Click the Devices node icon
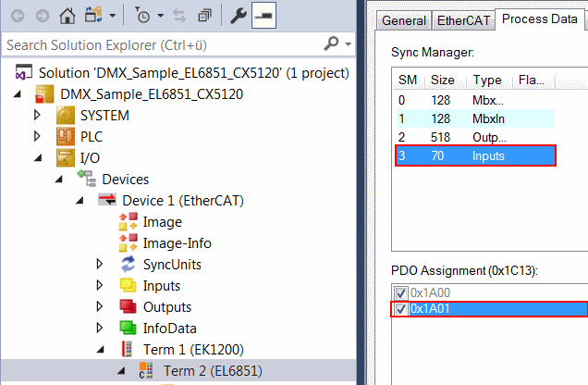 [x=86, y=179]
